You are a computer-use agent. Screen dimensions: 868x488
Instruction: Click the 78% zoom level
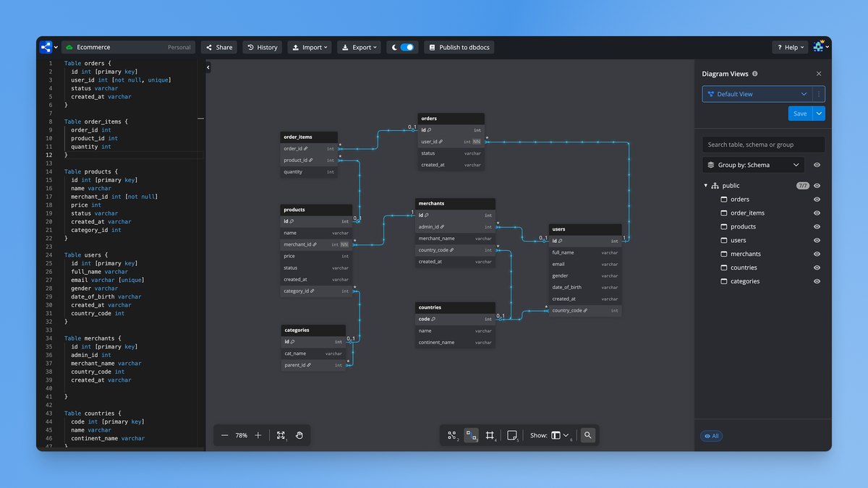(x=242, y=435)
